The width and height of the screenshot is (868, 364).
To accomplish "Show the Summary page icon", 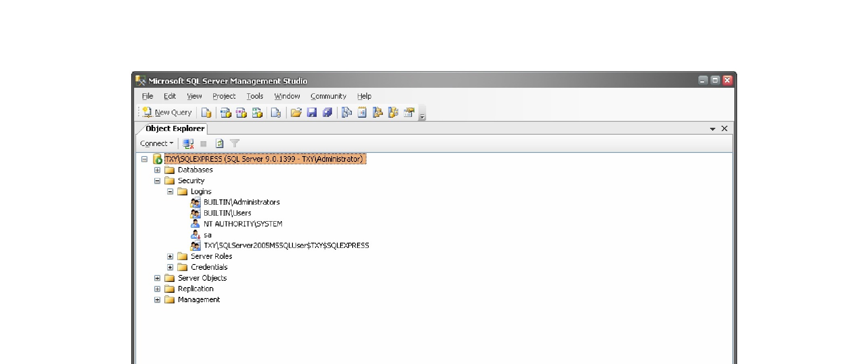I will point(362,112).
